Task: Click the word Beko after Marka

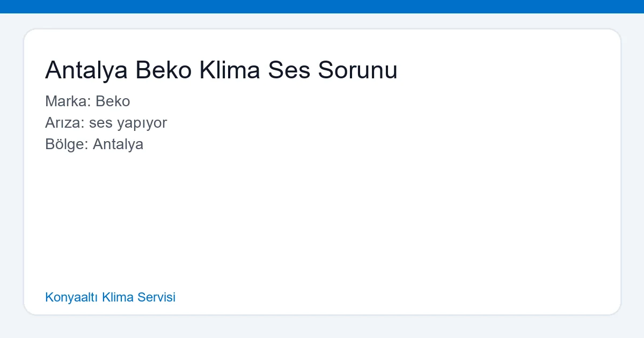Action: point(113,101)
